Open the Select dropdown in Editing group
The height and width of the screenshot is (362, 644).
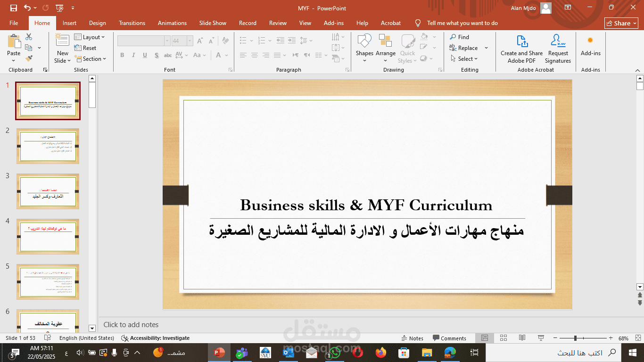[x=463, y=59]
